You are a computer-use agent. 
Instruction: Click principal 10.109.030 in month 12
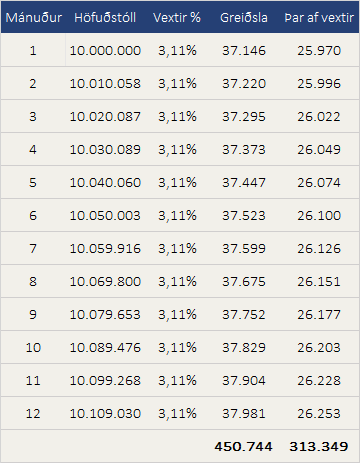click(x=105, y=414)
